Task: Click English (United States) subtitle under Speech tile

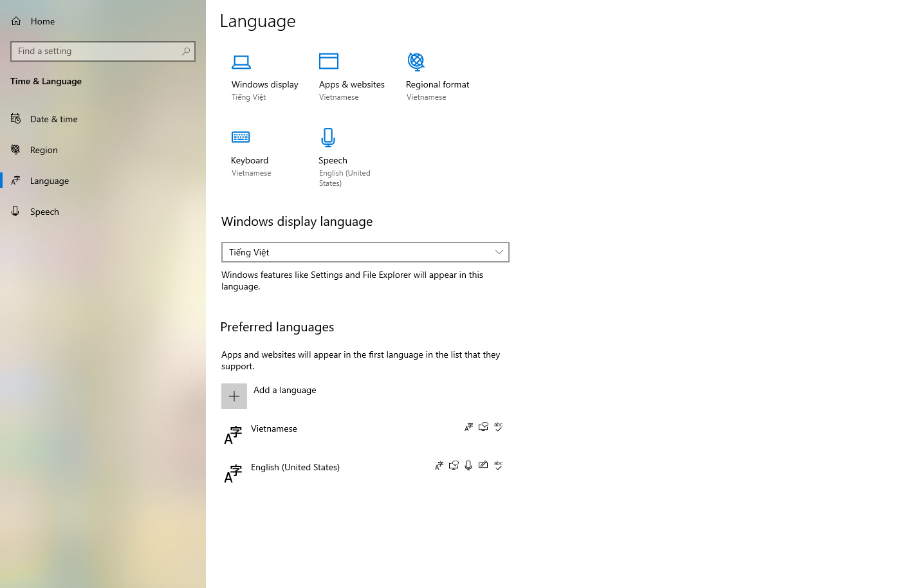Action: [x=345, y=178]
